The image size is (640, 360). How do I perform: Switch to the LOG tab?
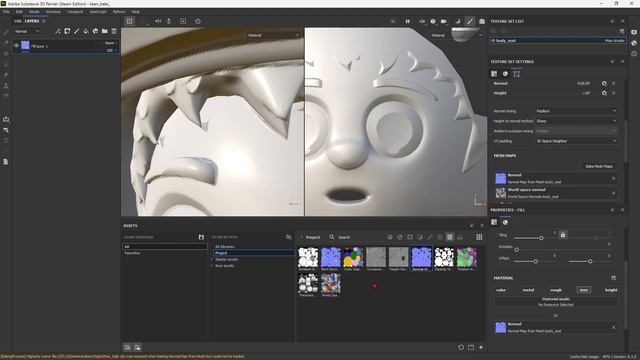pyautogui.click(x=18, y=21)
